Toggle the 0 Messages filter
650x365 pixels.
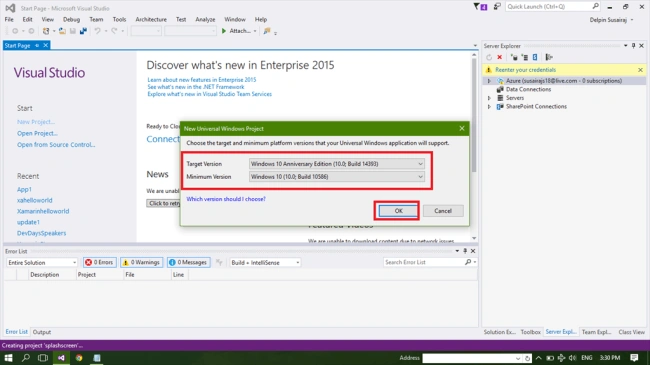pyautogui.click(x=189, y=263)
